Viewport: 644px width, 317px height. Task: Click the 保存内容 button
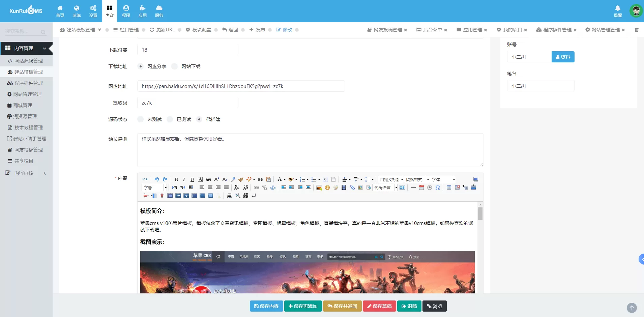pos(266,306)
